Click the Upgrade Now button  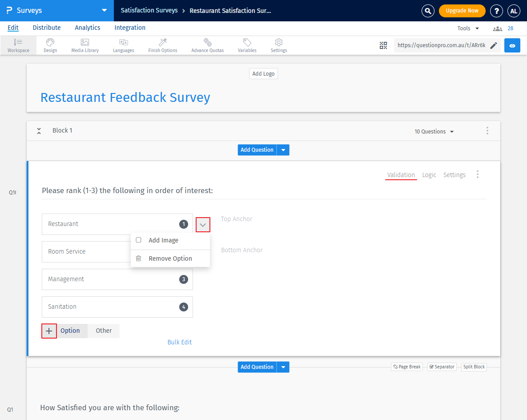[x=462, y=11]
